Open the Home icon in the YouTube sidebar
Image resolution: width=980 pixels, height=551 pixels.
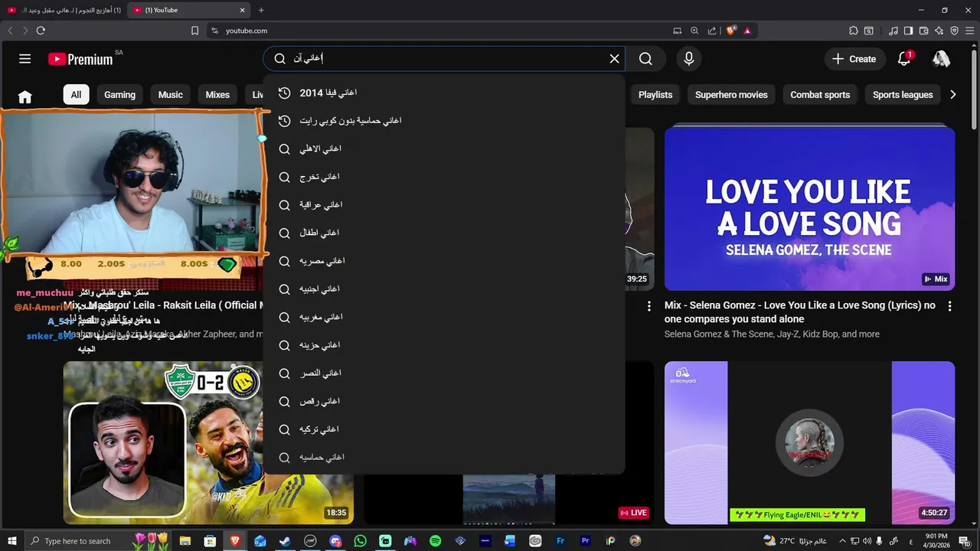coord(25,97)
